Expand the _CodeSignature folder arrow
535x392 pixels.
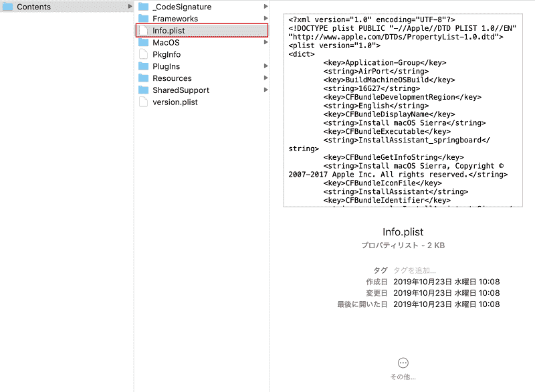point(265,7)
